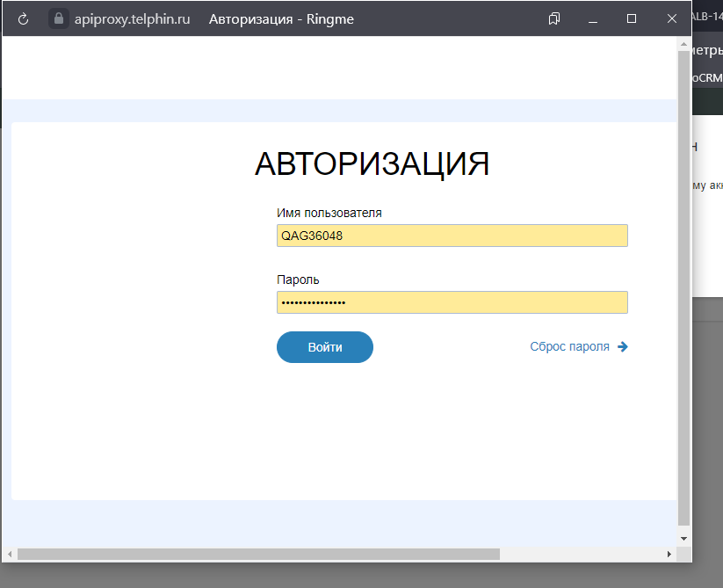Click the apiproxy.telphin.ru address text
The width and height of the screenshot is (723, 588).
[134, 18]
